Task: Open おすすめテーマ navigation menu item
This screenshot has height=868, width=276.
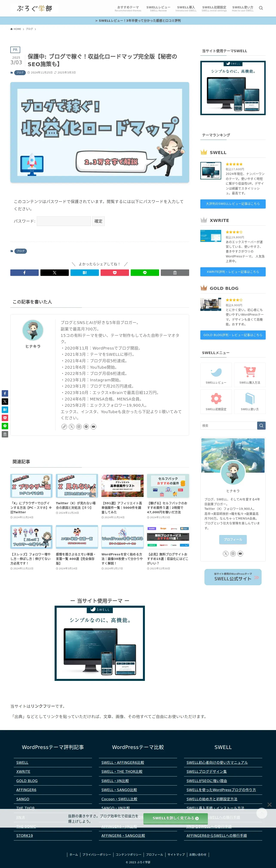Action: (128, 8)
